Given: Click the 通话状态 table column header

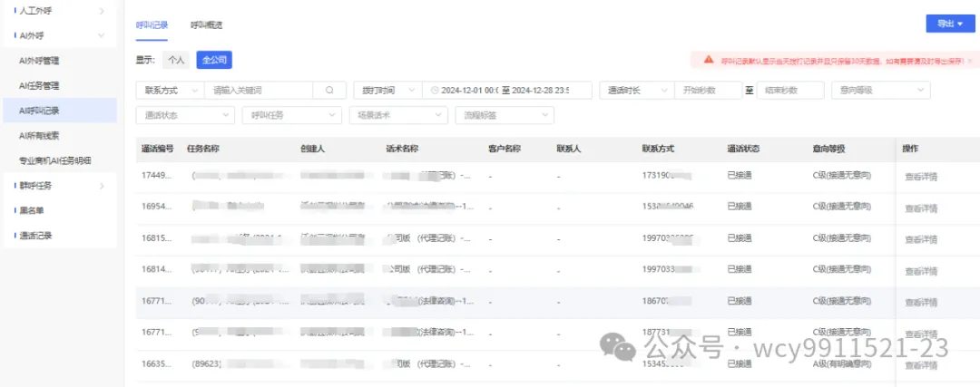Looking at the screenshot, I should tap(744, 150).
